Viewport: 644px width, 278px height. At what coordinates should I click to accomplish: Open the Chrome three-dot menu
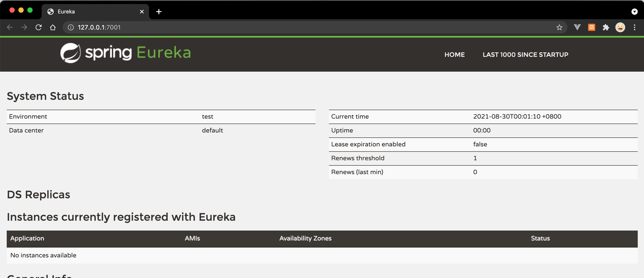635,27
